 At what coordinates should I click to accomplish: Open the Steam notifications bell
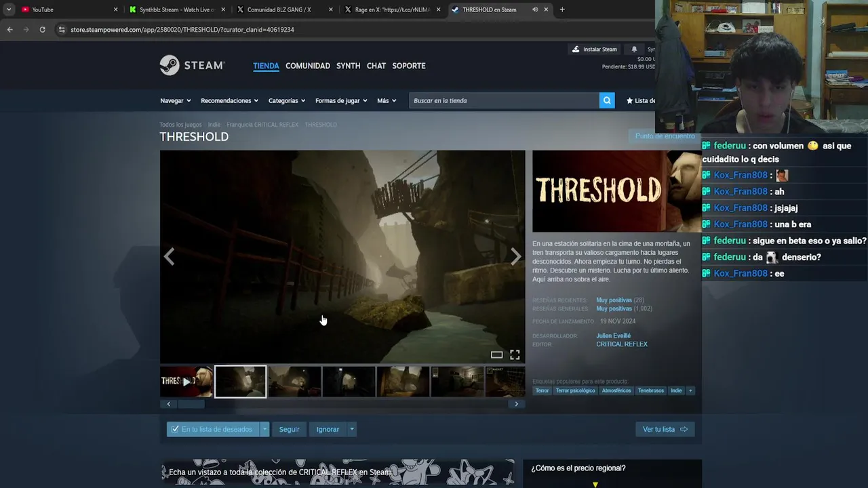(x=634, y=49)
